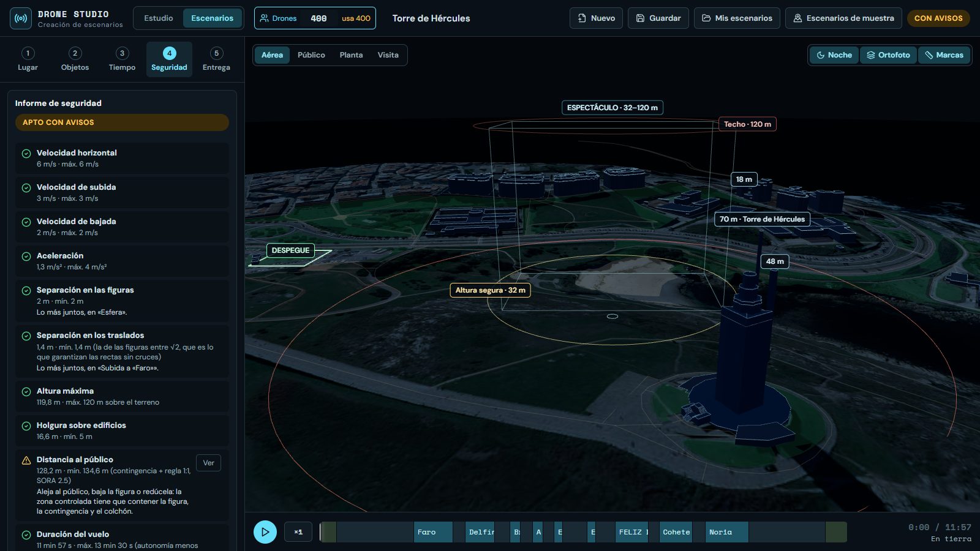Change the ×1 playback speed
The height and width of the screenshot is (551, 980).
(298, 532)
